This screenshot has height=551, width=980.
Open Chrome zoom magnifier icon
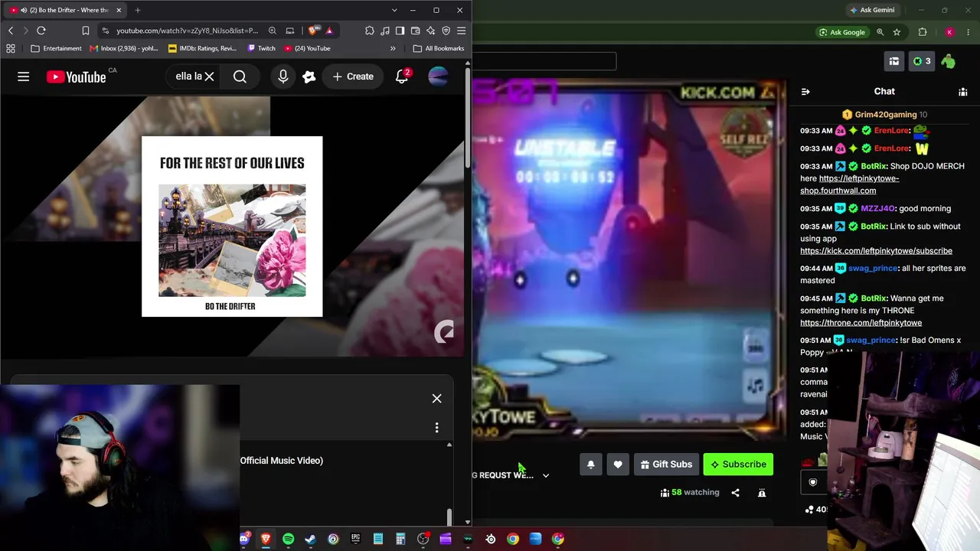click(x=880, y=32)
